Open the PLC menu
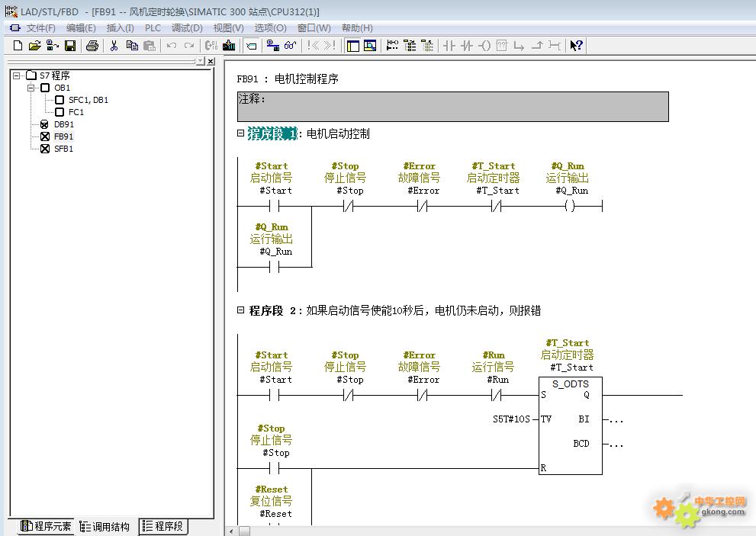The height and width of the screenshot is (536, 756). click(153, 28)
